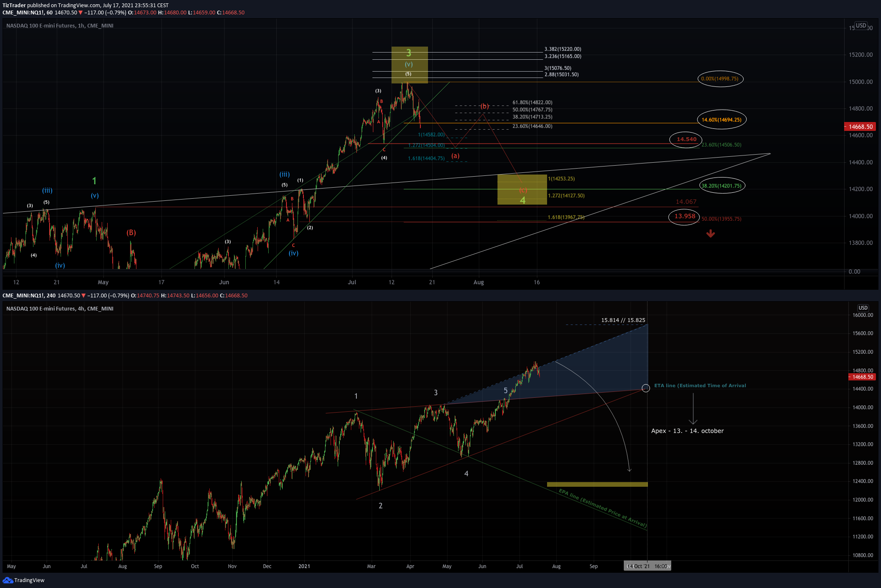Click the '3(15076.50)' extension label
The width and height of the screenshot is (881, 588).
click(558, 68)
